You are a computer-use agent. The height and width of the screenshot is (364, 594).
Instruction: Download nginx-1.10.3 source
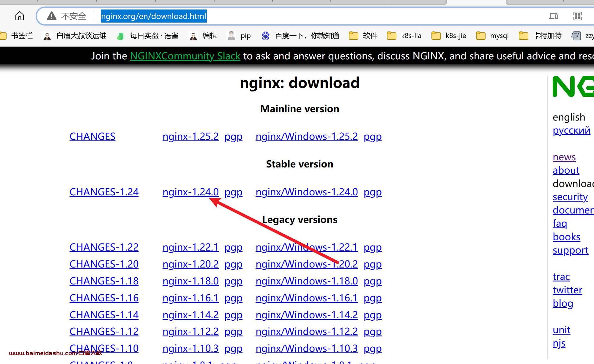(x=190, y=348)
